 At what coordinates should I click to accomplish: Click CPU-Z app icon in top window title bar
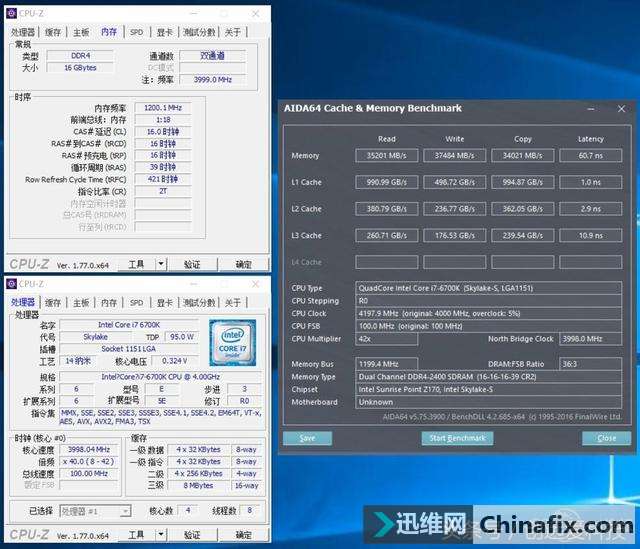point(11,13)
